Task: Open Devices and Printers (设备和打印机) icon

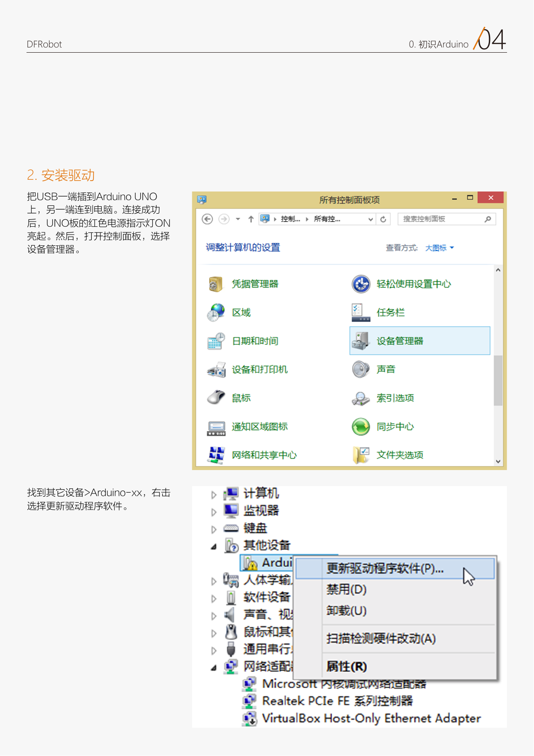Action: click(x=216, y=370)
